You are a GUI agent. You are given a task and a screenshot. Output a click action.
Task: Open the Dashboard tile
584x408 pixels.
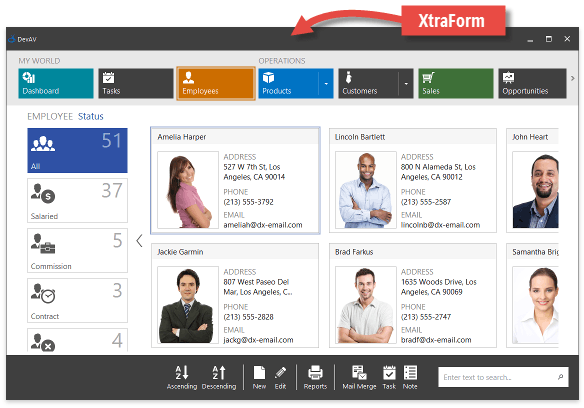pyautogui.click(x=56, y=83)
